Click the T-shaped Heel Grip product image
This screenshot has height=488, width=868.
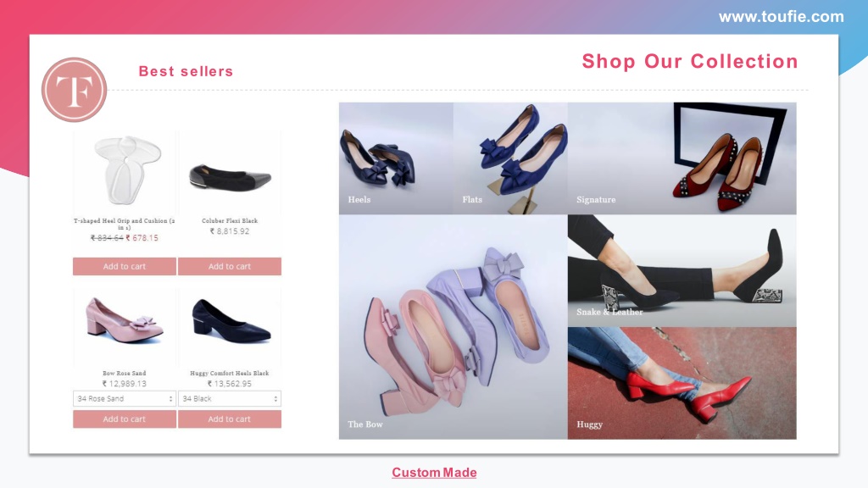(125, 172)
